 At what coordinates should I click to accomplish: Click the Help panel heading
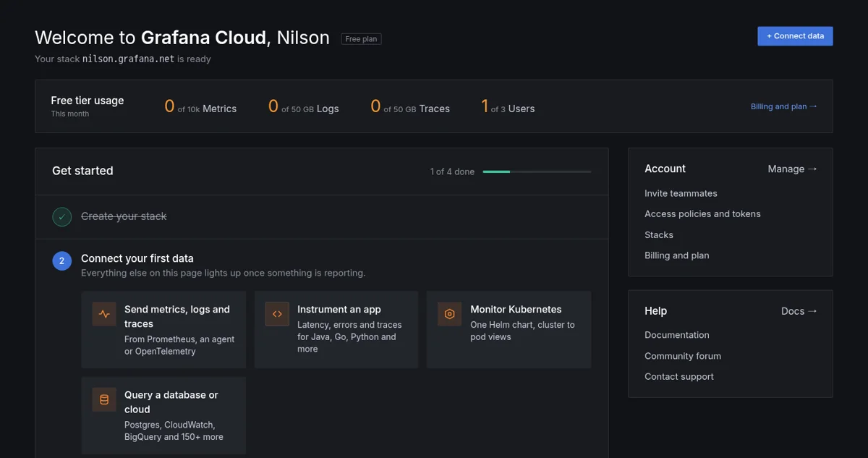pos(655,311)
